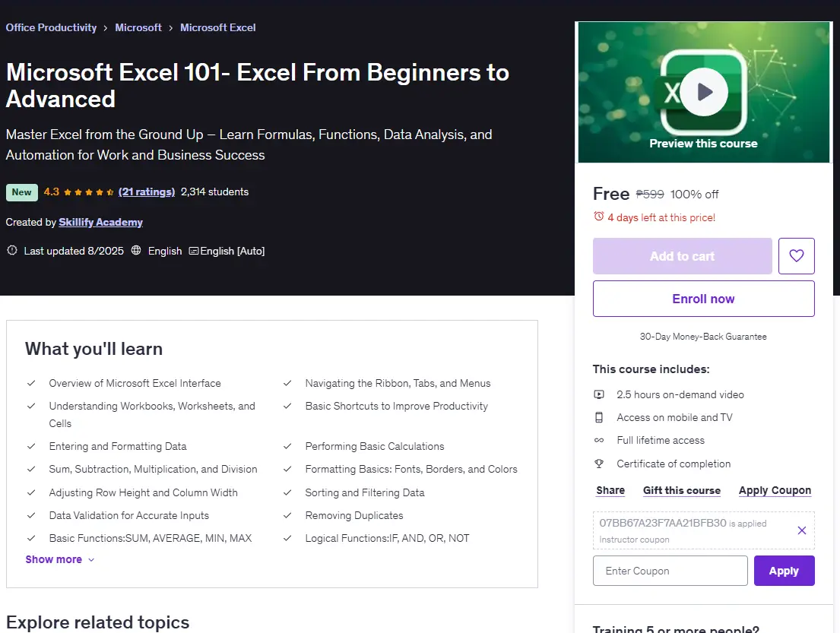Open Microsoft breadcrumb link
Viewport: 840px width, 633px height.
[x=138, y=27]
